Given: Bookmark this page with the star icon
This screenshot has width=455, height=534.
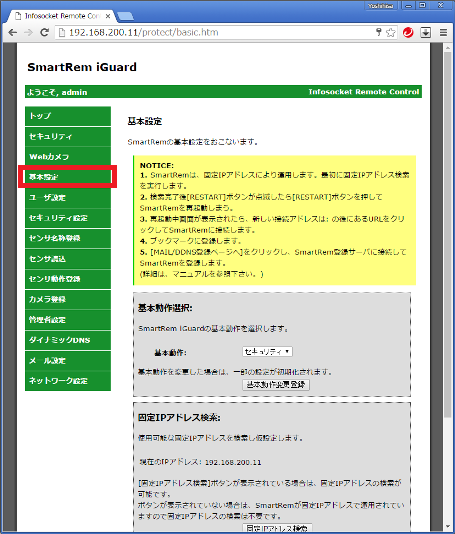Looking at the screenshot, I should click(391, 32).
